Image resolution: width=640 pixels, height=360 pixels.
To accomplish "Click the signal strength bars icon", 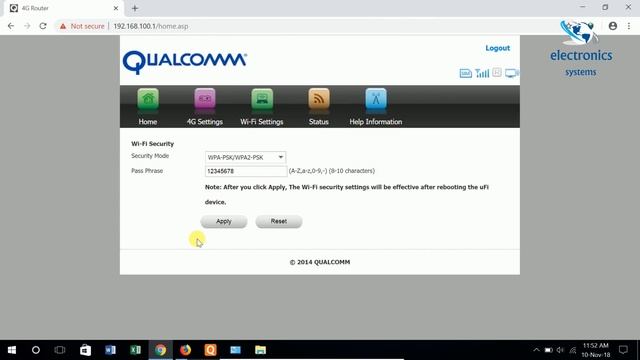I will [x=482, y=73].
